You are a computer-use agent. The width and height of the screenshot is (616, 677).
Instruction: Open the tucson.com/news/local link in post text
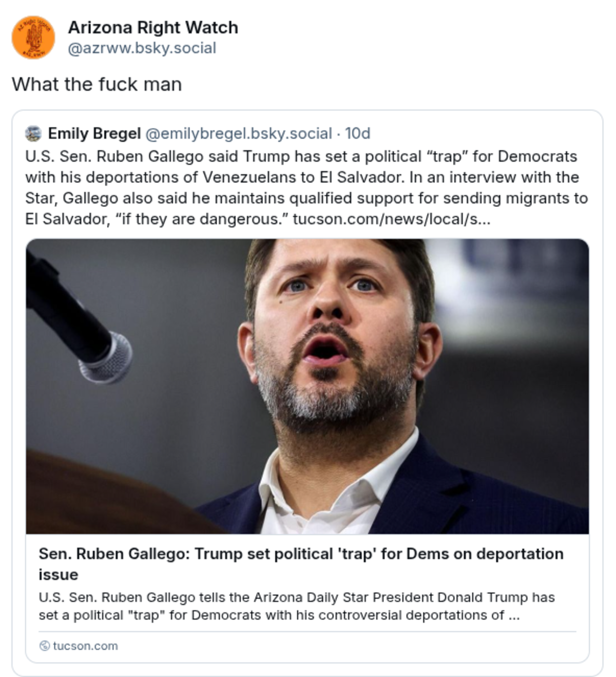tap(391, 219)
